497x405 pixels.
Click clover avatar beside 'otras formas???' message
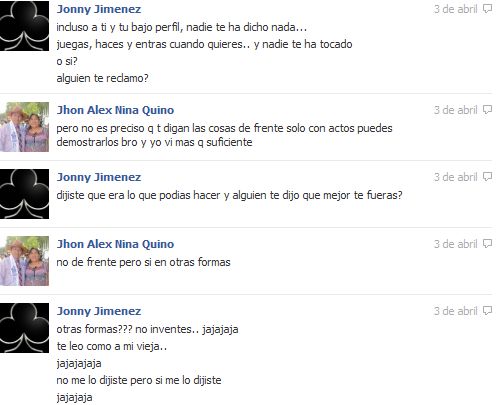[24, 328]
